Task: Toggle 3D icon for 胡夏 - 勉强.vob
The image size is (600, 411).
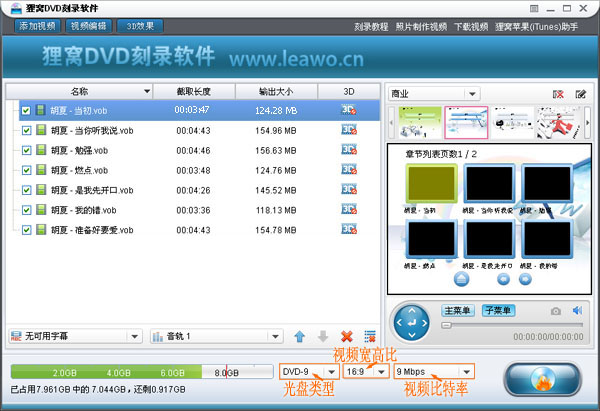Action: tap(349, 150)
